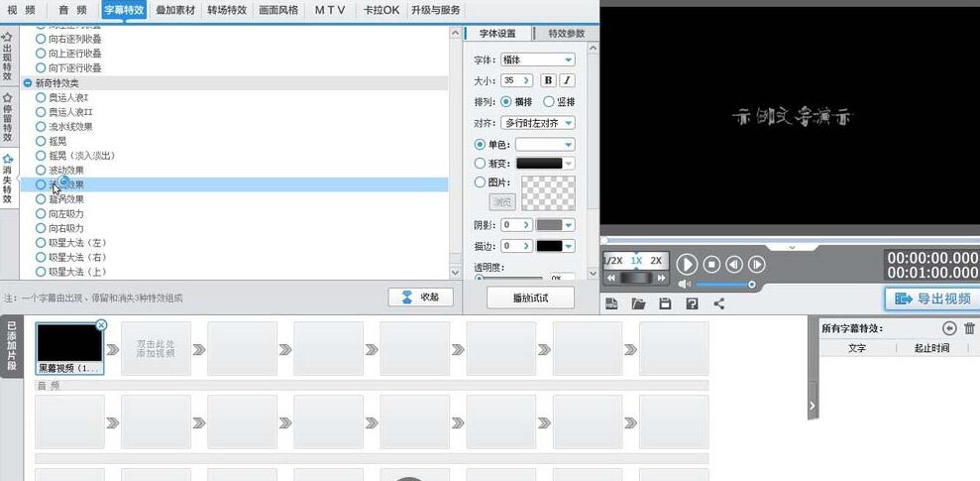This screenshot has width=980, height=481.
Task: Click the save project floppy disk icon
Action: 665,303
